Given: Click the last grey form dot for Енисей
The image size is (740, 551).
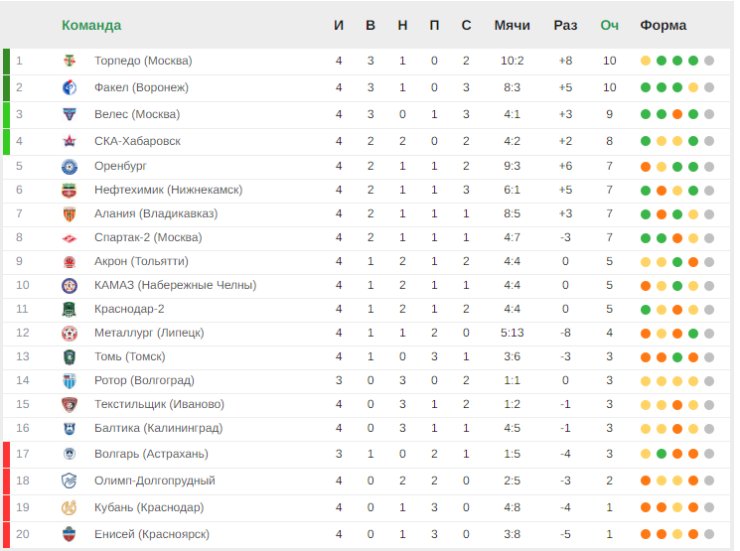Looking at the screenshot, I should pyautogui.click(x=709, y=534).
